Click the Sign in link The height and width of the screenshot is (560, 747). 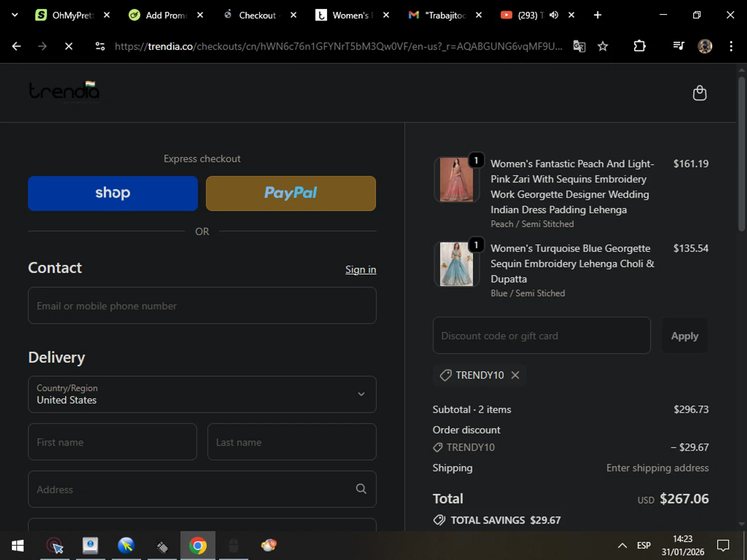(361, 269)
